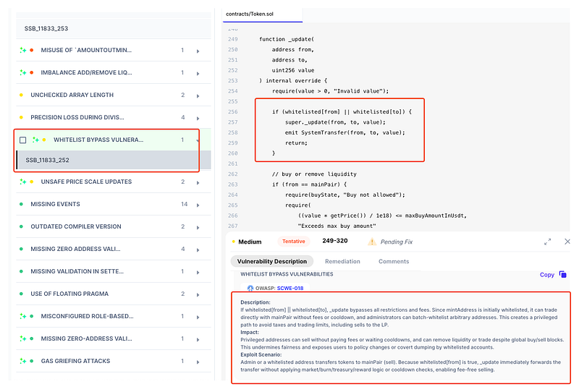
Task: Click the expand-to-fullscreen icon in details panel
Action: [548, 242]
